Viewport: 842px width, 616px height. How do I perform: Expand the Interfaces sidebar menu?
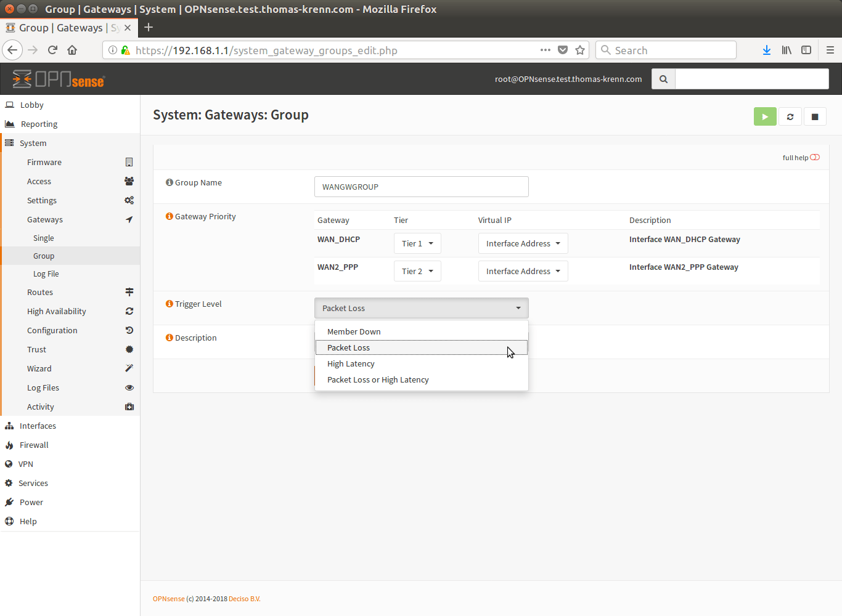38,426
